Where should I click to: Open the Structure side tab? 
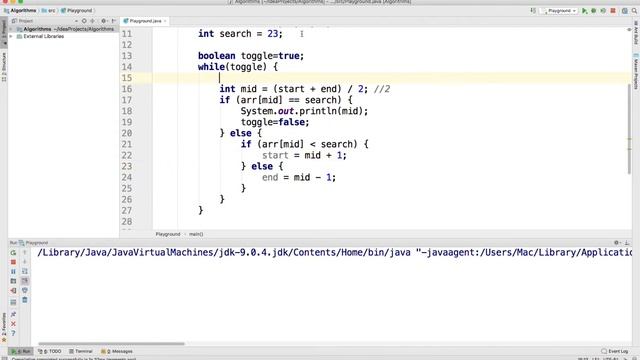pyautogui.click(x=4, y=67)
